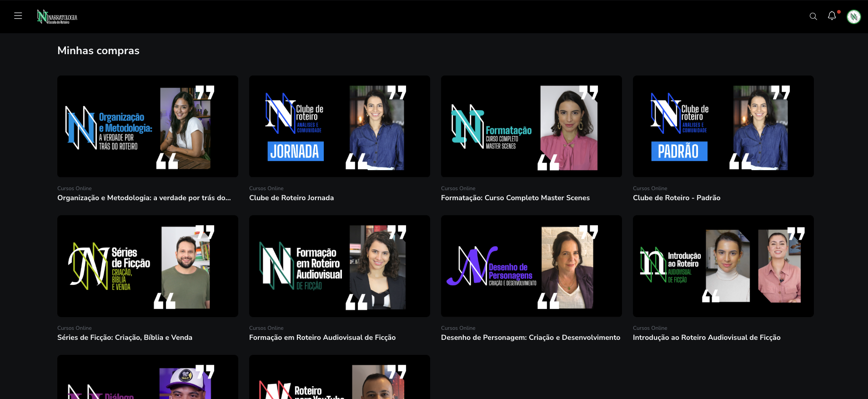Open the hamburger navigation menu
The width and height of the screenshot is (868, 399).
[x=18, y=16]
